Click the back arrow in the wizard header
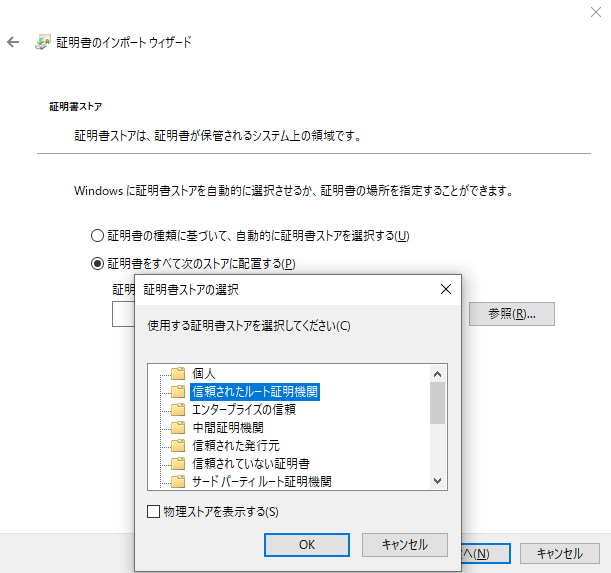Viewport: 611px width, 573px height. point(13,42)
